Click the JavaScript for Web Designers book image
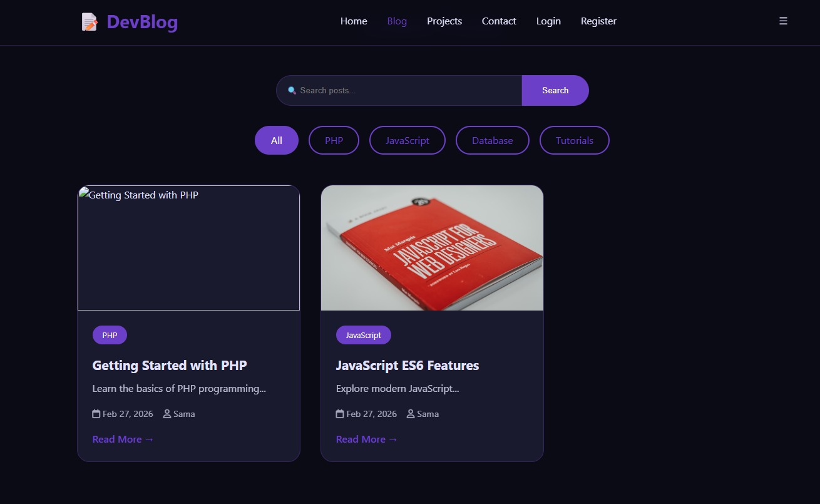 pyautogui.click(x=431, y=247)
